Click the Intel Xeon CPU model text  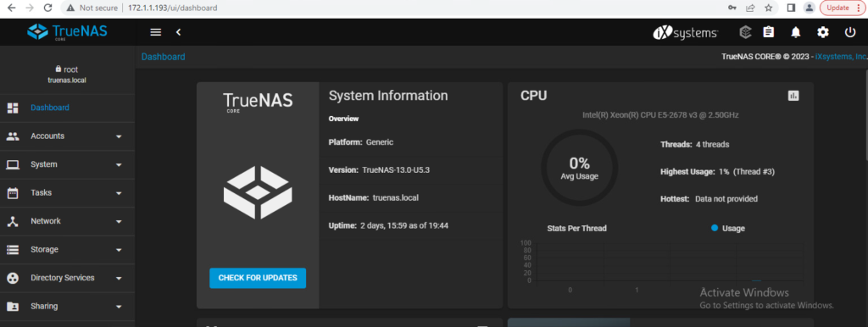(660, 115)
